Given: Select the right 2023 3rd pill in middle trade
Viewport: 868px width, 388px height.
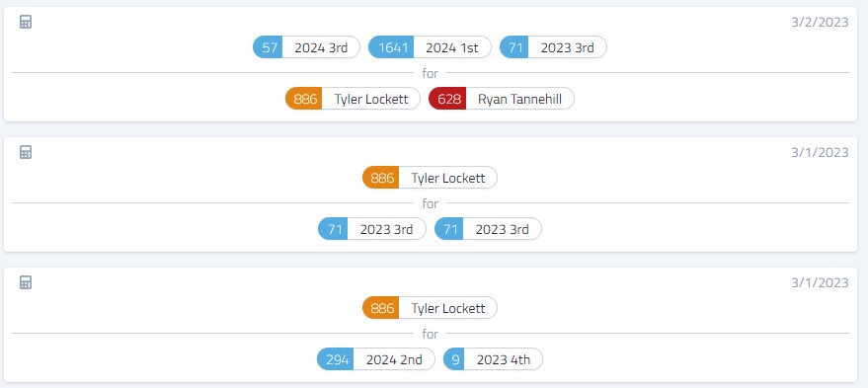Looking at the screenshot, I should click(488, 229).
